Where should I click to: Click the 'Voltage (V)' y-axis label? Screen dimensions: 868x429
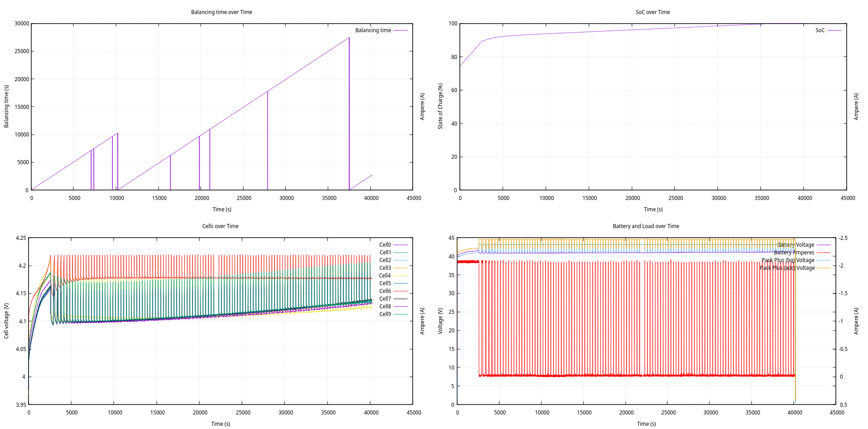coord(440,321)
